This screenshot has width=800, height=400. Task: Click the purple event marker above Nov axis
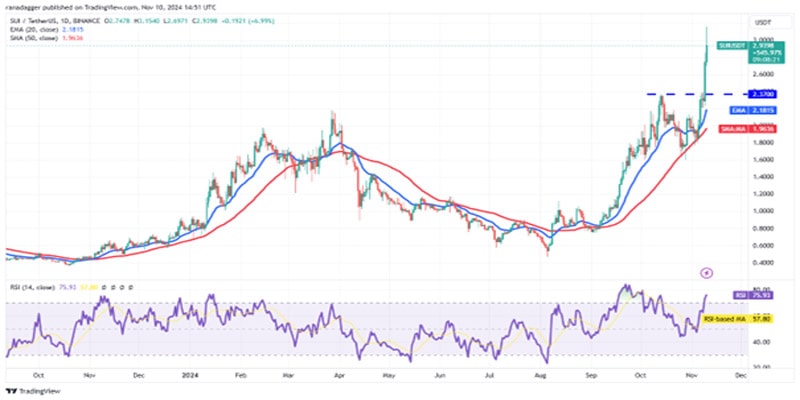707,273
